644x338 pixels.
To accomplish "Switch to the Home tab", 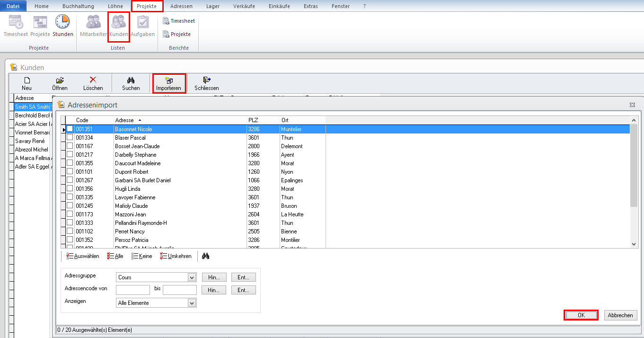I will tap(42, 6).
